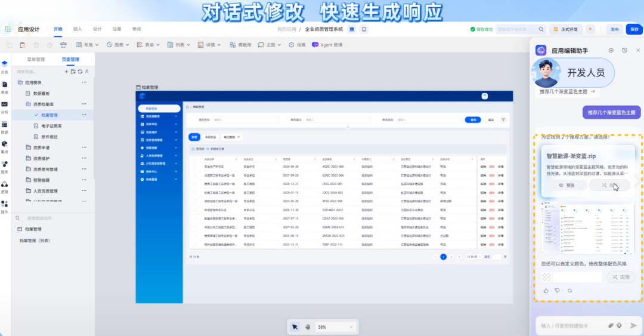Click the new folder icon in page panel
The width and height of the screenshot is (644, 336).
[73, 72]
